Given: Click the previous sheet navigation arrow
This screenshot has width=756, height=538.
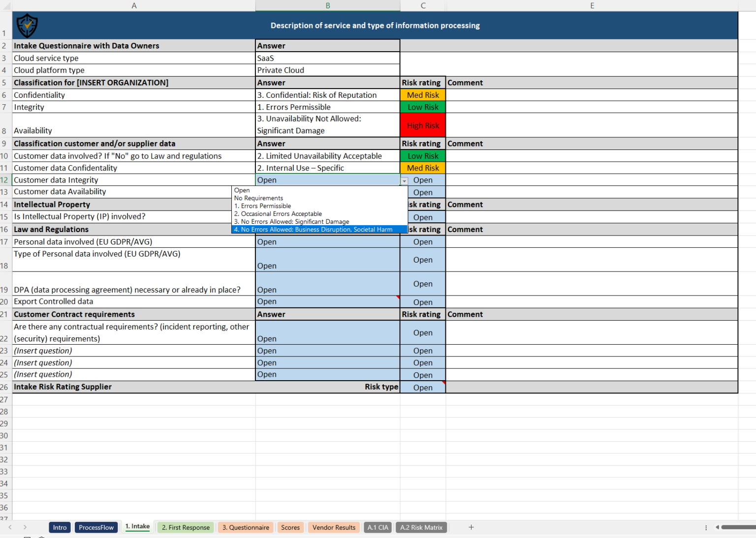Looking at the screenshot, I should click(x=11, y=527).
